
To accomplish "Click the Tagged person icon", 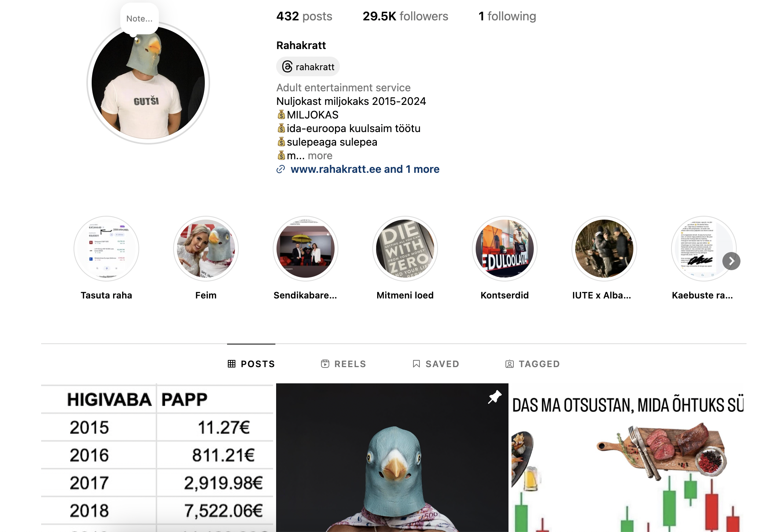I will point(510,364).
